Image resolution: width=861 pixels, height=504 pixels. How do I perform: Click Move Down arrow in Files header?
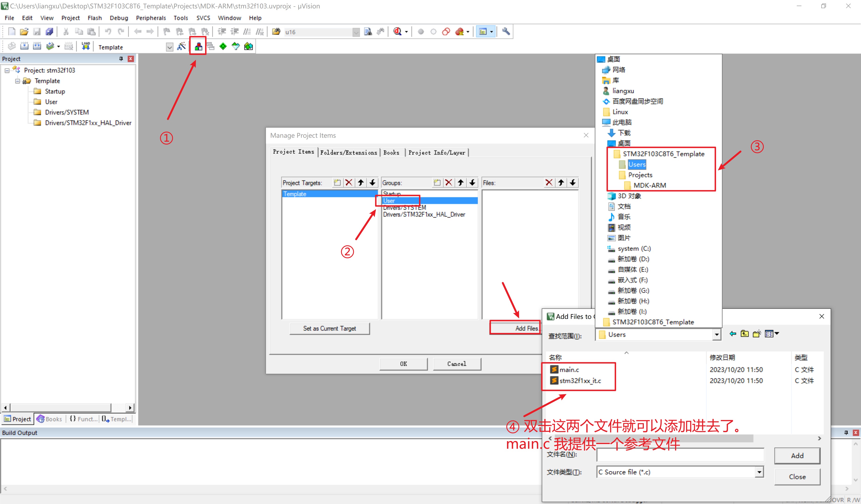pos(573,183)
